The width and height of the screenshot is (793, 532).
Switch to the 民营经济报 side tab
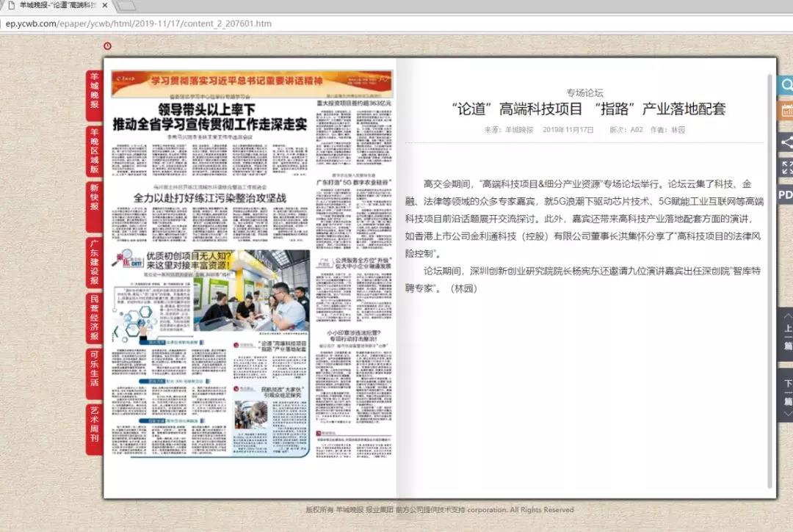95,317
